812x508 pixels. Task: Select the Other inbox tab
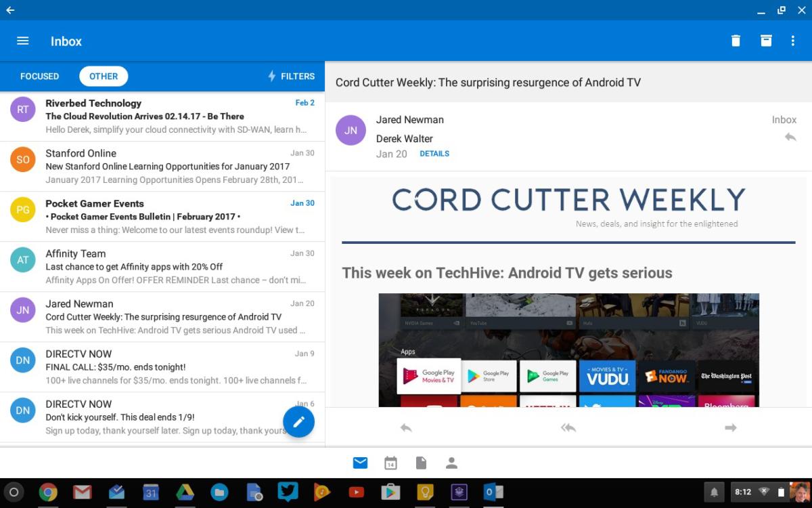[x=104, y=77]
